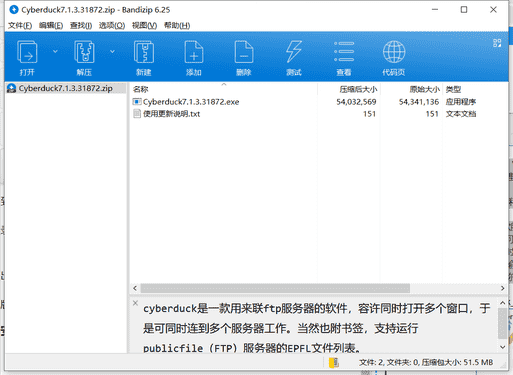Close the archive comment panel
This screenshot has width=513, height=375.
[x=135, y=303]
